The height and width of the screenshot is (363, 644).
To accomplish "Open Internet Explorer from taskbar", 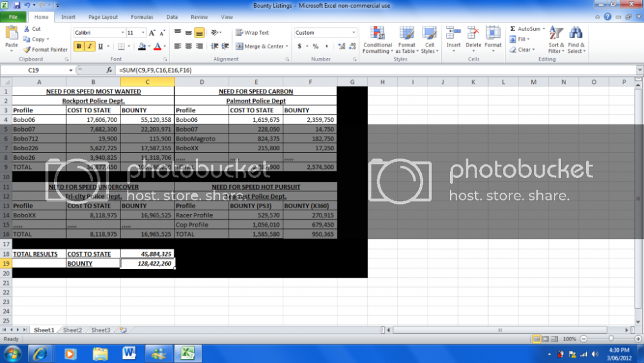I will pyautogui.click(x=39, y=353).
